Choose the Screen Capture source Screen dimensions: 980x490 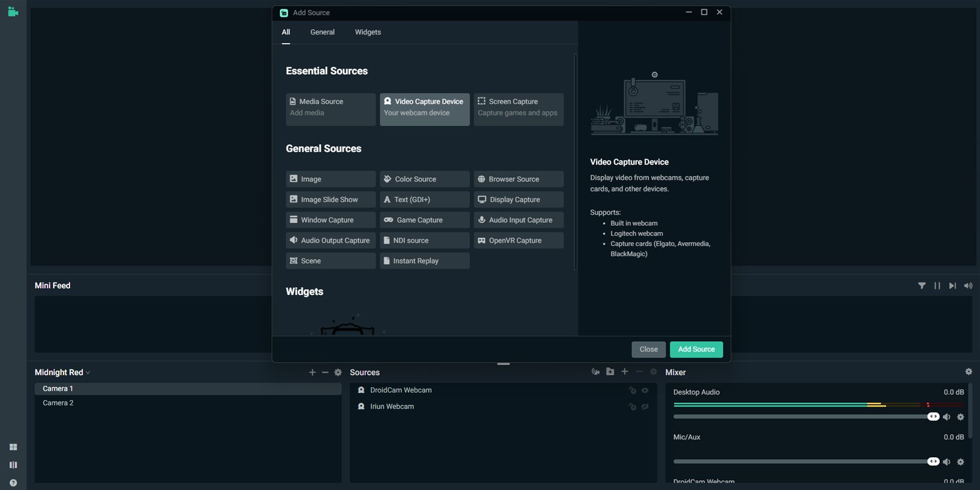[519, 110]
